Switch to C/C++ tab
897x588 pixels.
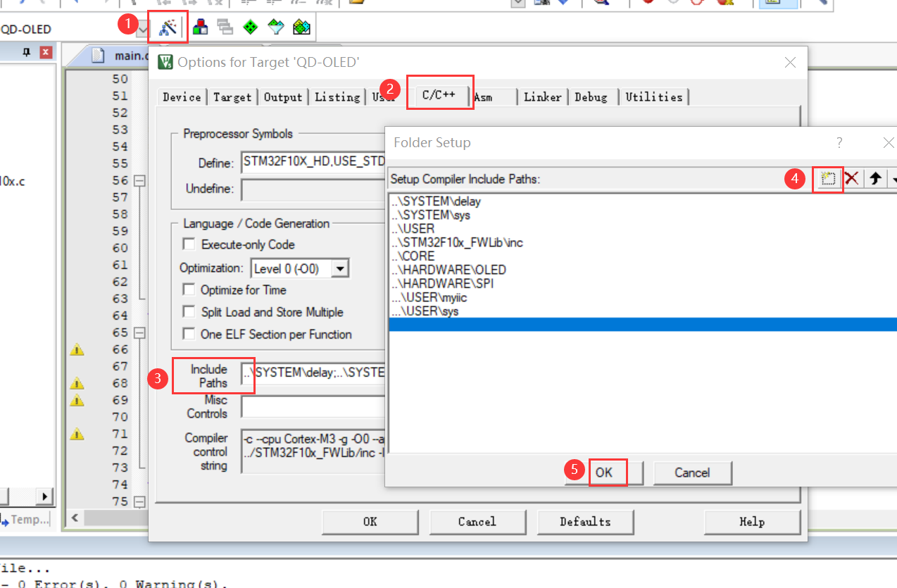[x=439, y=95]
